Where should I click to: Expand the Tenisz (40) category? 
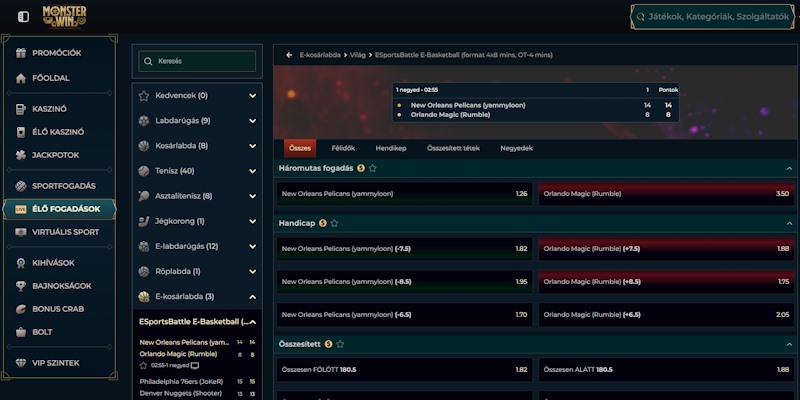(x=197, y=171)
